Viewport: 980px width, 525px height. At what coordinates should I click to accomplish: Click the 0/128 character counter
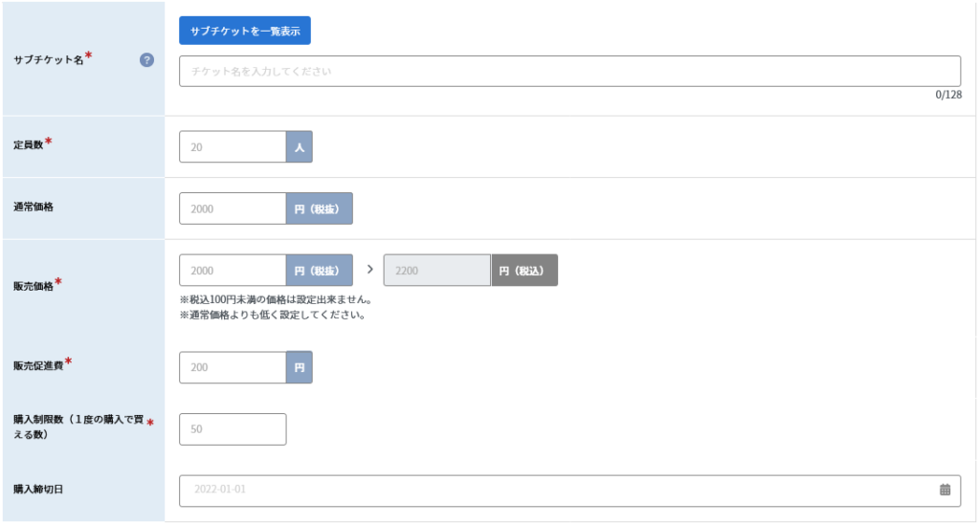coord(948,95)
